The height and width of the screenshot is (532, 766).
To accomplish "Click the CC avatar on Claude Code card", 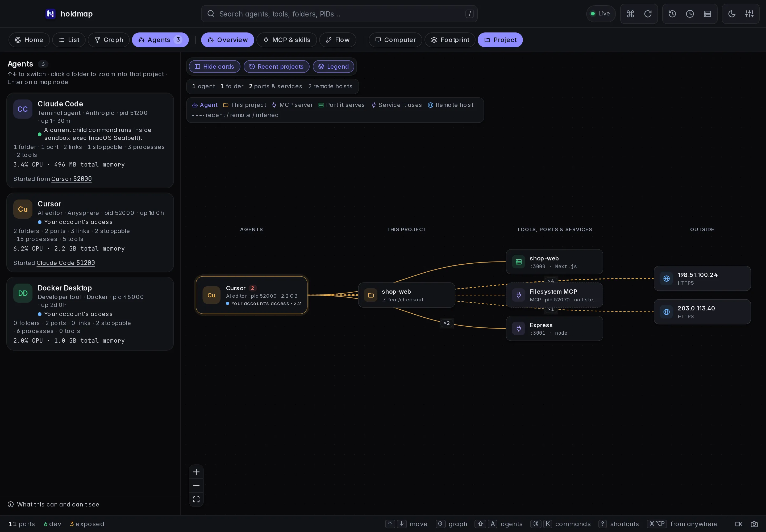I will [x=23, y=109].
